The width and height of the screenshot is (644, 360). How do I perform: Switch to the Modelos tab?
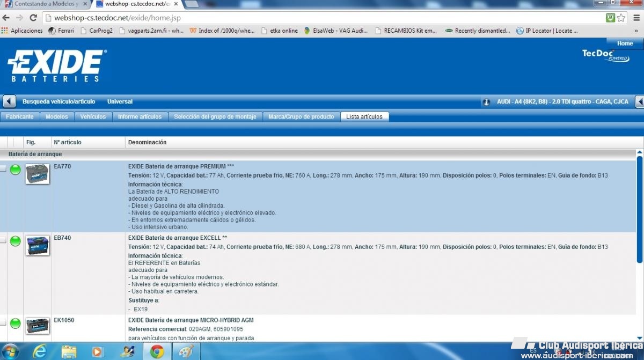pyautogui.click(x=57, y=116)
